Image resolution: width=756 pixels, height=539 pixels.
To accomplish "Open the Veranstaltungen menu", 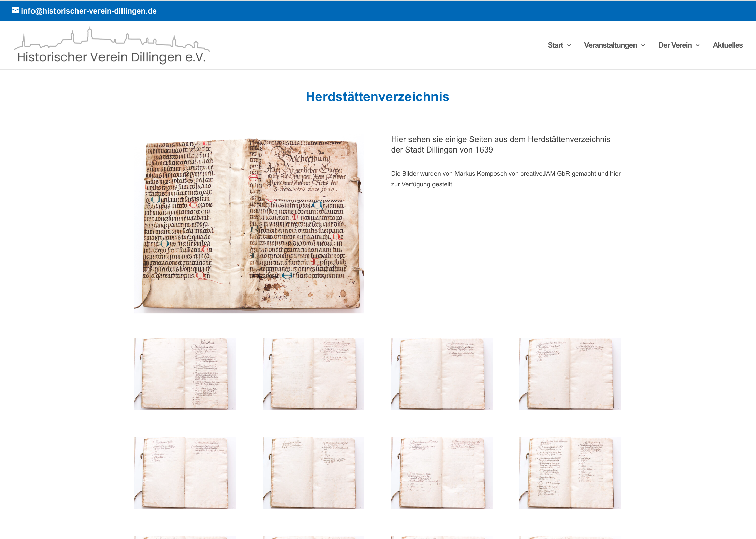I will [x=610, y=45].
